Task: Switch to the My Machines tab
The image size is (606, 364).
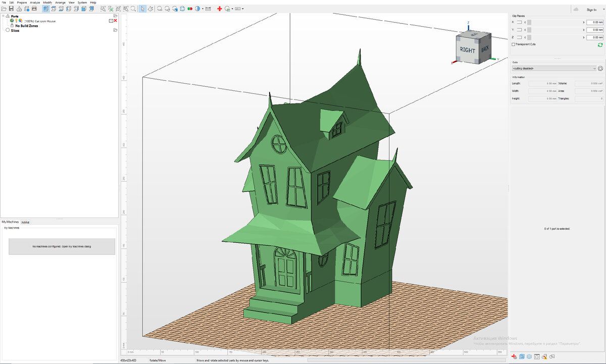Action: coord(10,222)
